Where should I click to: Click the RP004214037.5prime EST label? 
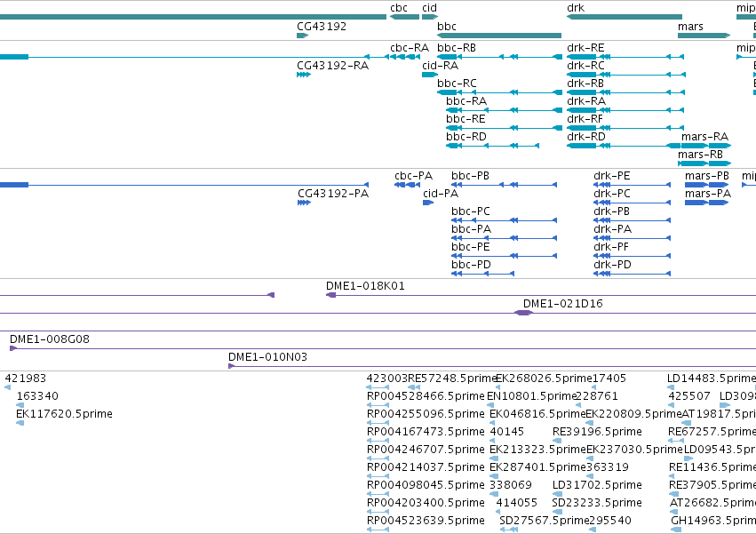[426, 468]
